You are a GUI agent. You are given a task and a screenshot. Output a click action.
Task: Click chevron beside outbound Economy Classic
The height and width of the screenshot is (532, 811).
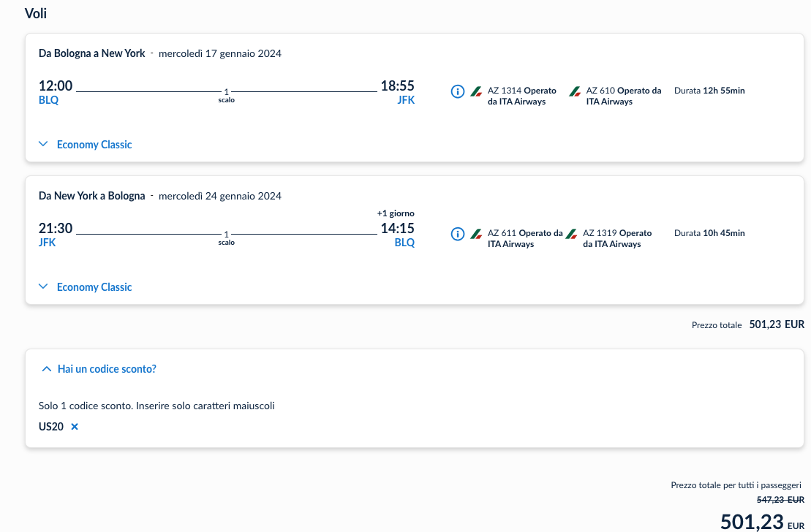[43, 145]
